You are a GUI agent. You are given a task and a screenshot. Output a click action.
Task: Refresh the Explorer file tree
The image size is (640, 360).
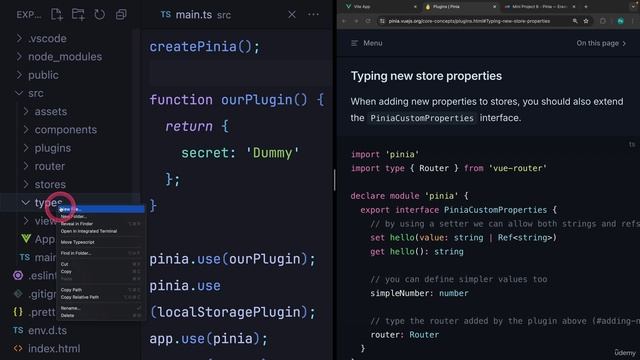pyautogui.click(x=100, y=15)
